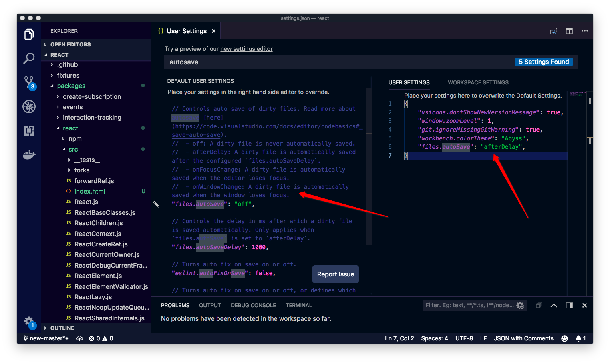Switch to WORKSPACE SETTINGS tab
The image size is (610, 364).
478,82
